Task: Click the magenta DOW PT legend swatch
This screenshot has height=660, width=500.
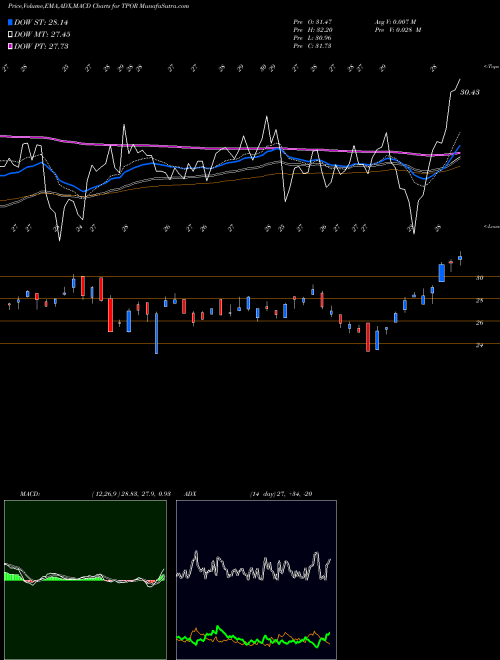Action: (11, 46)
